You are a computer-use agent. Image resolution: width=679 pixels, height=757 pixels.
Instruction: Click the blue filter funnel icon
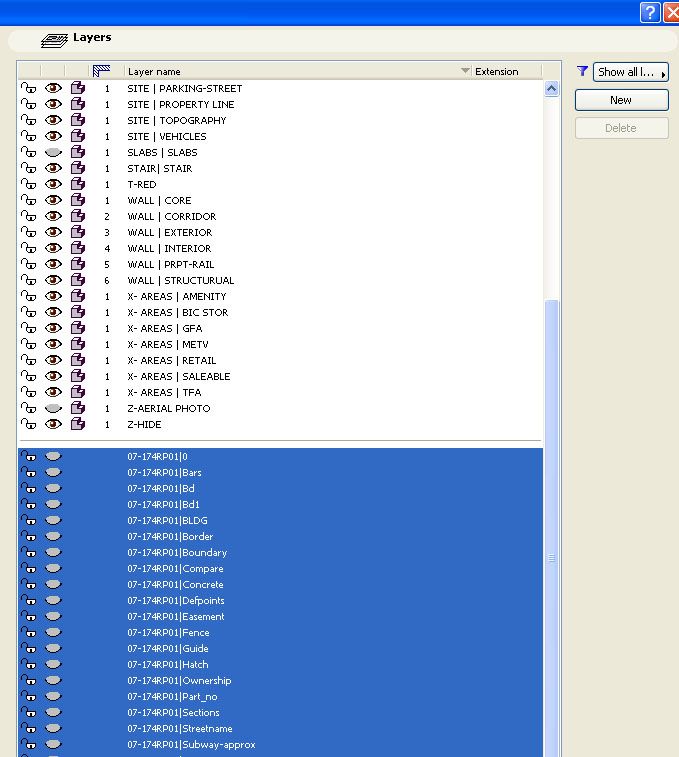(582, 71)
